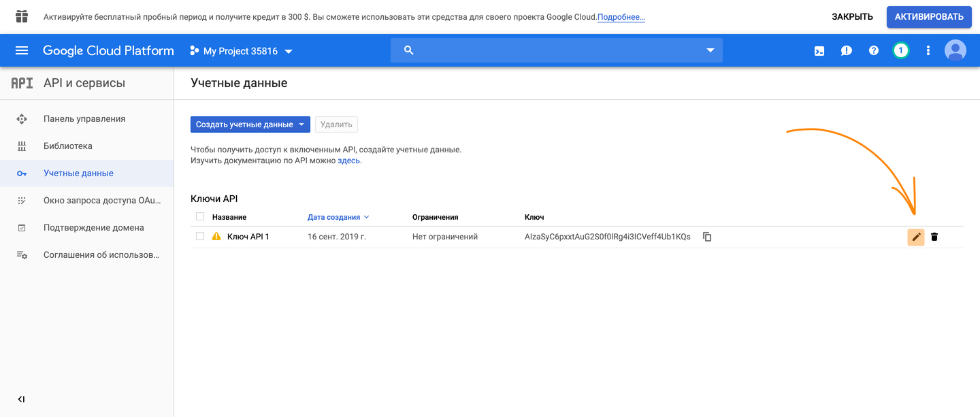The height and width of the screenshot is (417, 980).
Task: Open notifications badge showing 1
Action: coord(900,50)
